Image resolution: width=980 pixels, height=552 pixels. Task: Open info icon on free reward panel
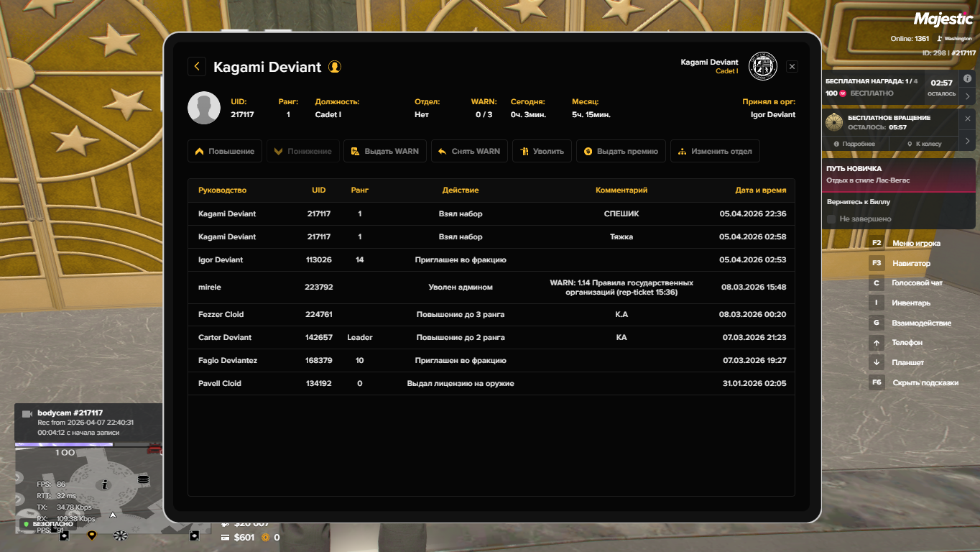(967, 78)
